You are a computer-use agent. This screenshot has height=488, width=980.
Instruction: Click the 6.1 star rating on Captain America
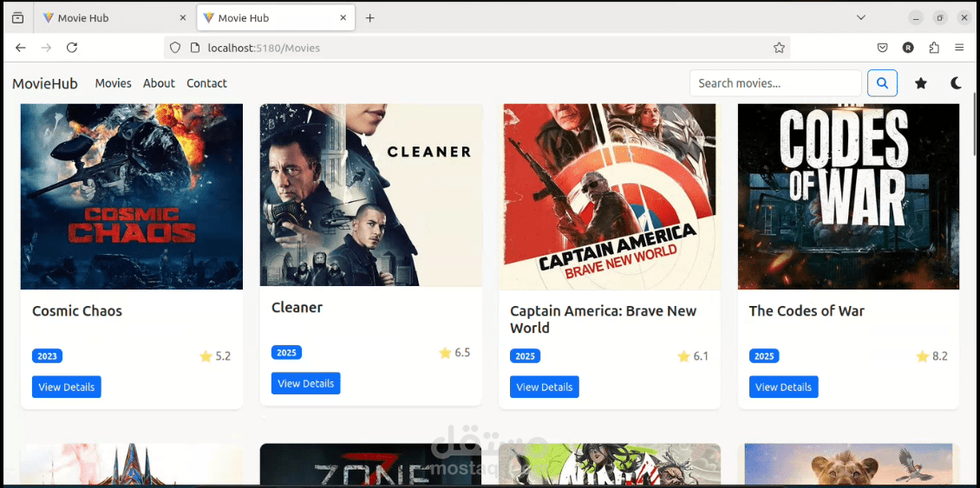pos(693,356)
